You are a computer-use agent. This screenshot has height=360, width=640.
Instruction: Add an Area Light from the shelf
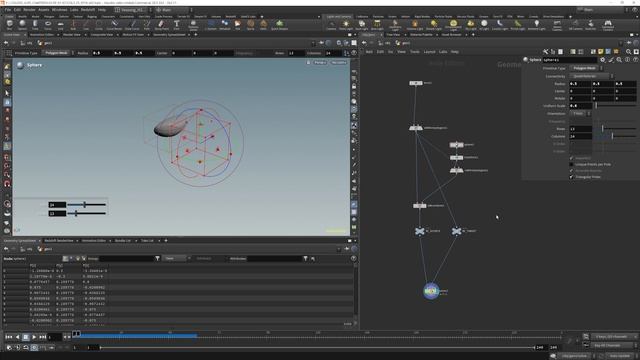coord(377,25)
